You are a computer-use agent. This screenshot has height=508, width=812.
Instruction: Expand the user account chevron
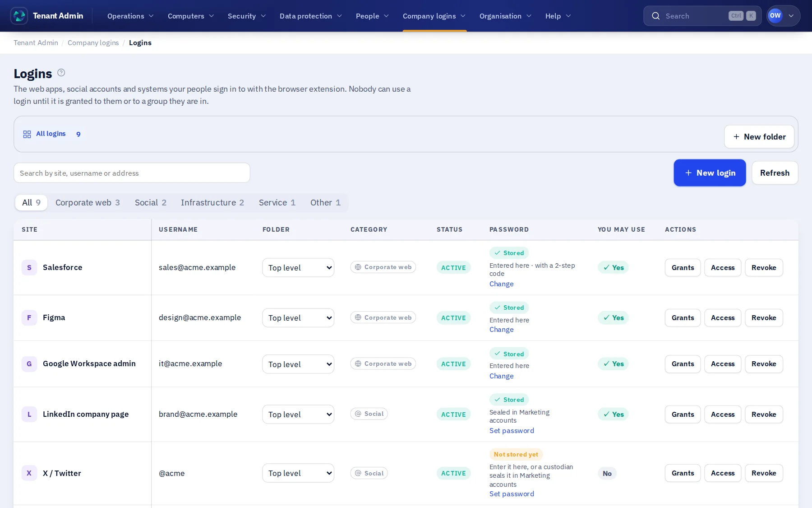click(x=791, y=16)
